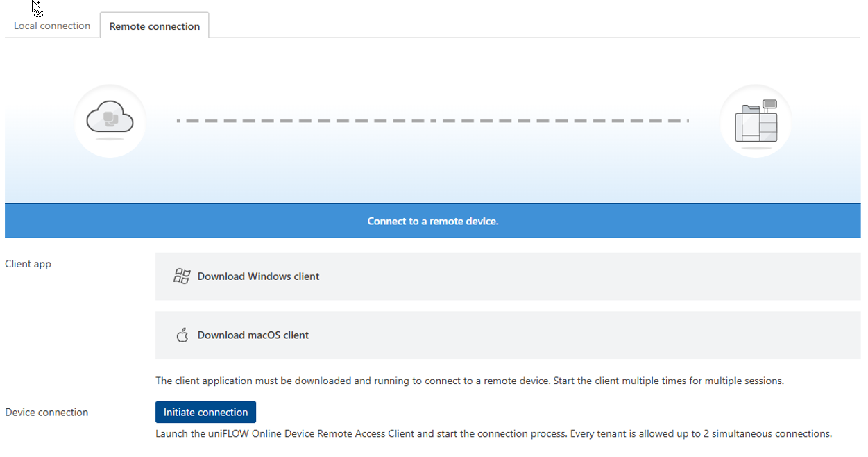The height and width of the screenshot is (457, 868).
Task: Click the small screen on the printer icon
Action: 769,105
